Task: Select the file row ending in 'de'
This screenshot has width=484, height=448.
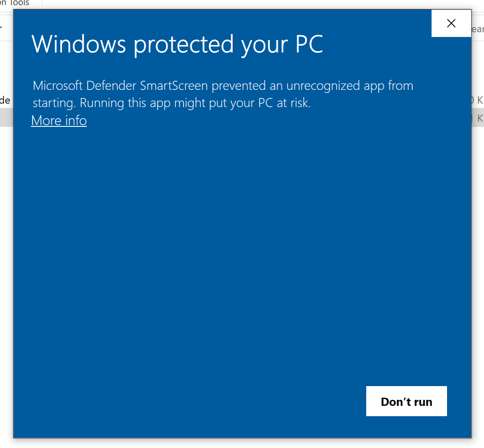Action: (x=5, y=101)
